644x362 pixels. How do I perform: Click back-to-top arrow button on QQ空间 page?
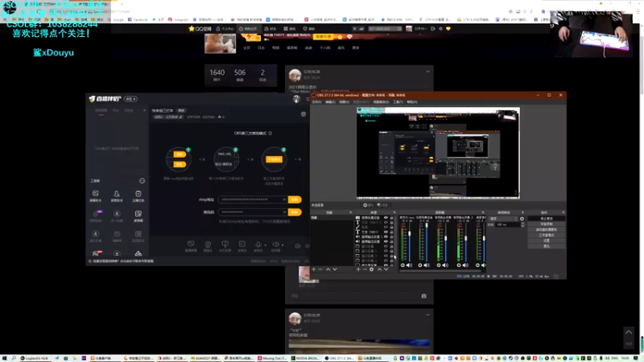tap(629, 333)
